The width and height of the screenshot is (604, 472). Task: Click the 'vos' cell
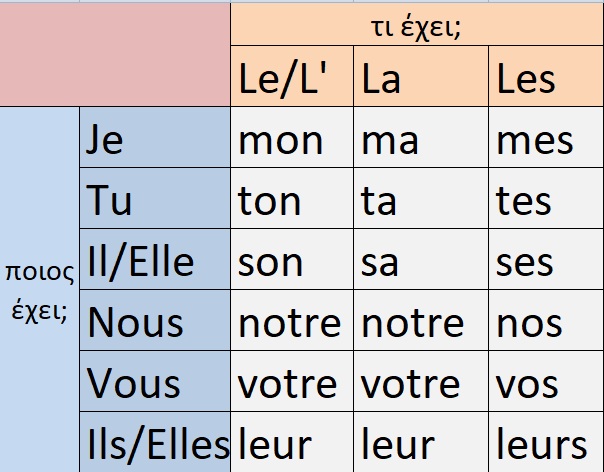[546, 381]
